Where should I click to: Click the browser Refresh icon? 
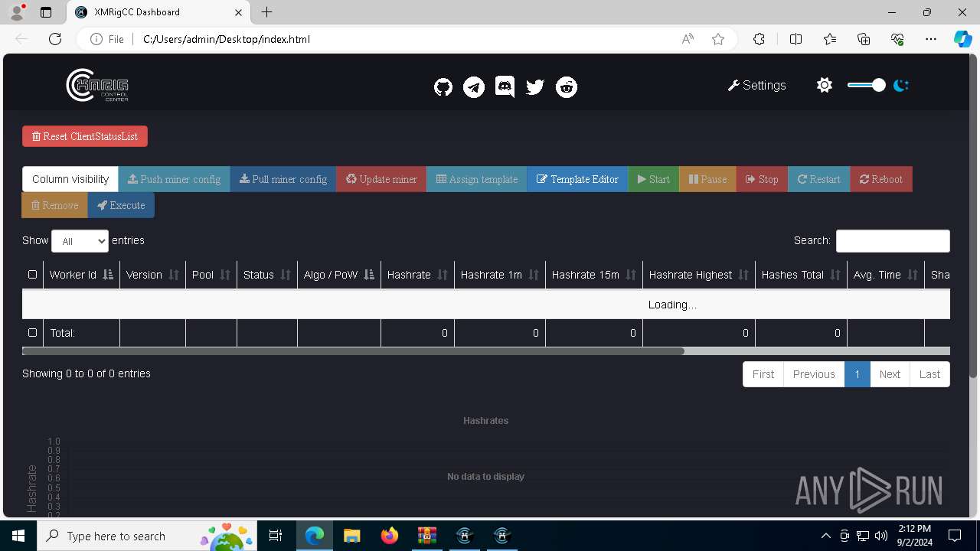pos(55,39)
